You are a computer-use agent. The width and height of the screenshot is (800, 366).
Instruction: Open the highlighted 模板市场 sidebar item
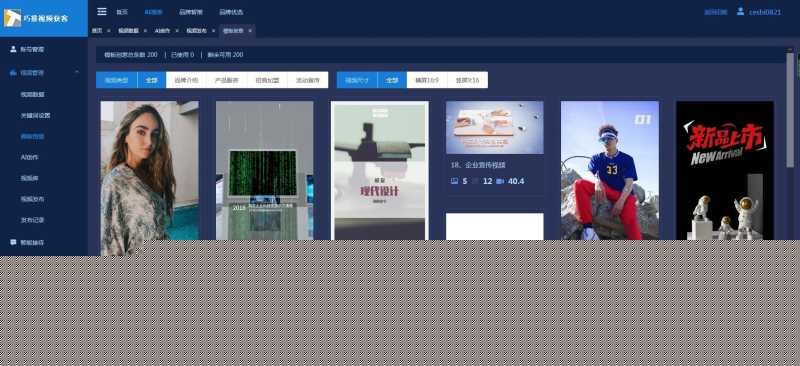(32, 136)
